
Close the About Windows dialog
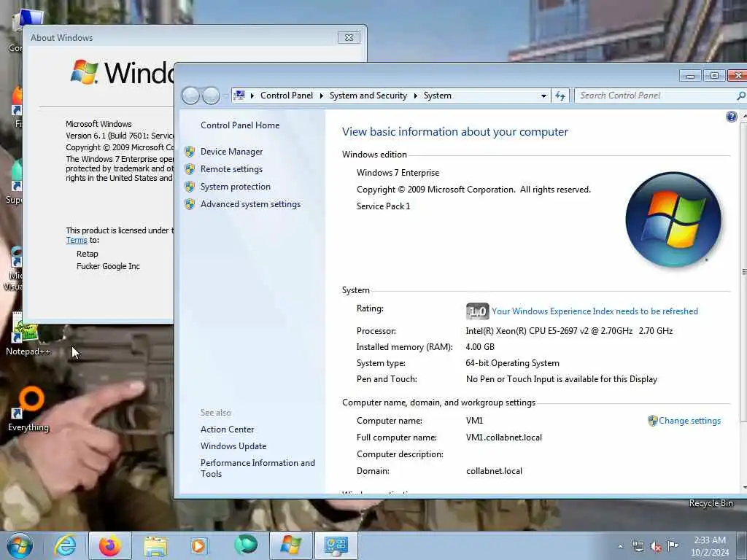pos(349,37)
